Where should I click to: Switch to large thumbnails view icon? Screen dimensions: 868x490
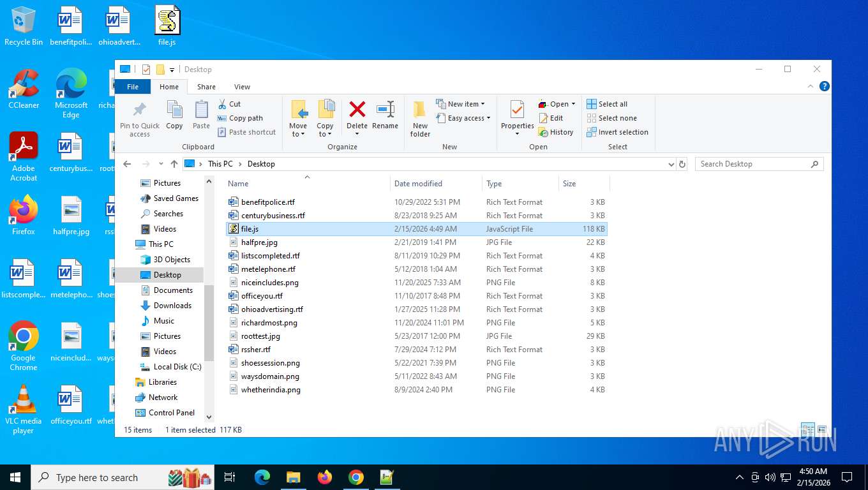(821, 430)
